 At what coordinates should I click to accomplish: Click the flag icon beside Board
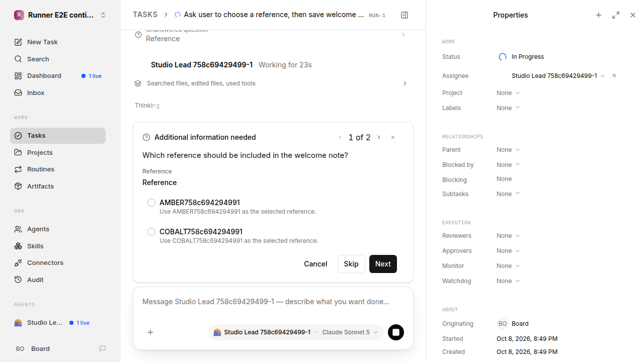click(x=103, y=349)
